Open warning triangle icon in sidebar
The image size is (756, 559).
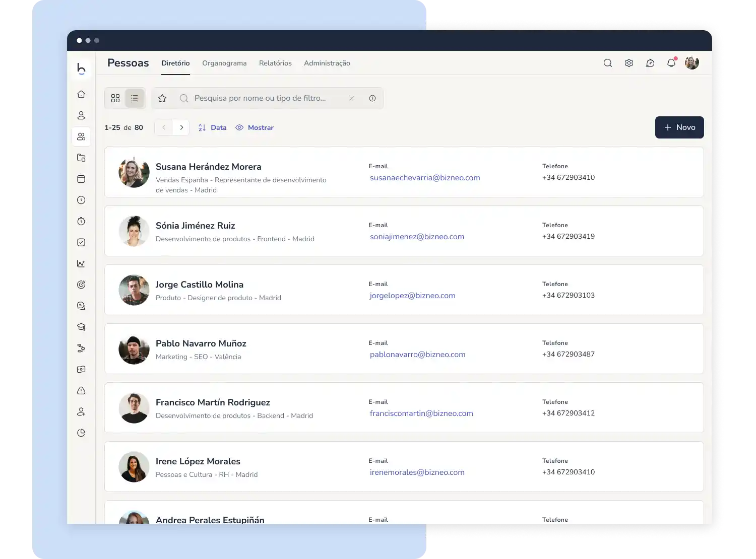81,390
